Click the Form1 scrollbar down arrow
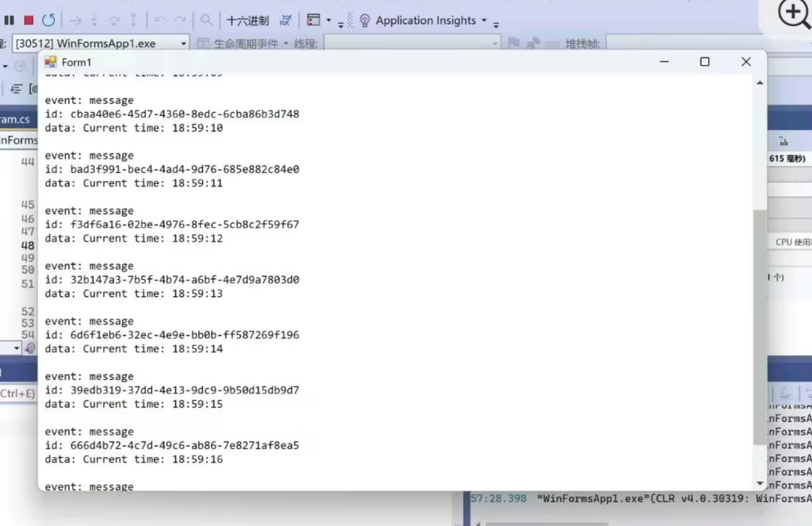The image size is (812, 526). pyautogui.click(x=760, y=483)
